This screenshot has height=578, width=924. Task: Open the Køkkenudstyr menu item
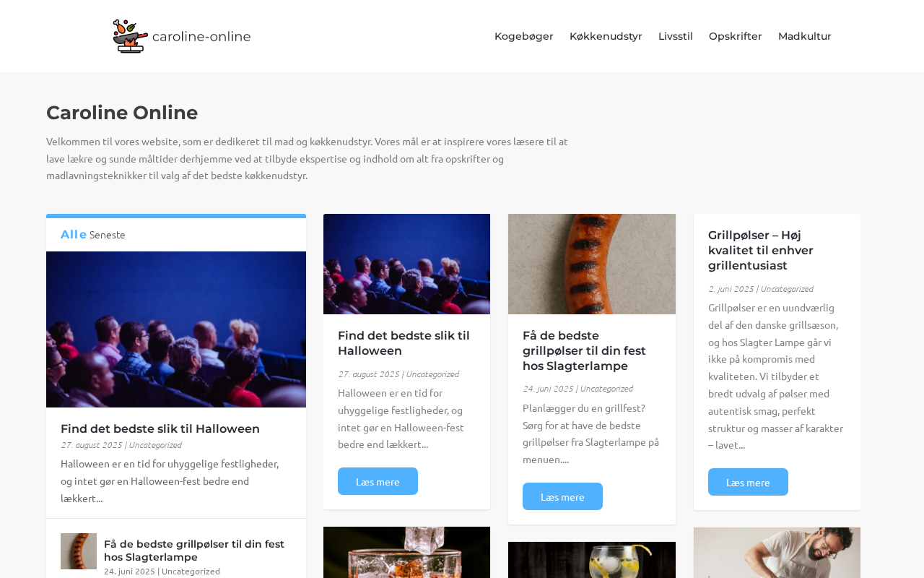tap(606, 36)
